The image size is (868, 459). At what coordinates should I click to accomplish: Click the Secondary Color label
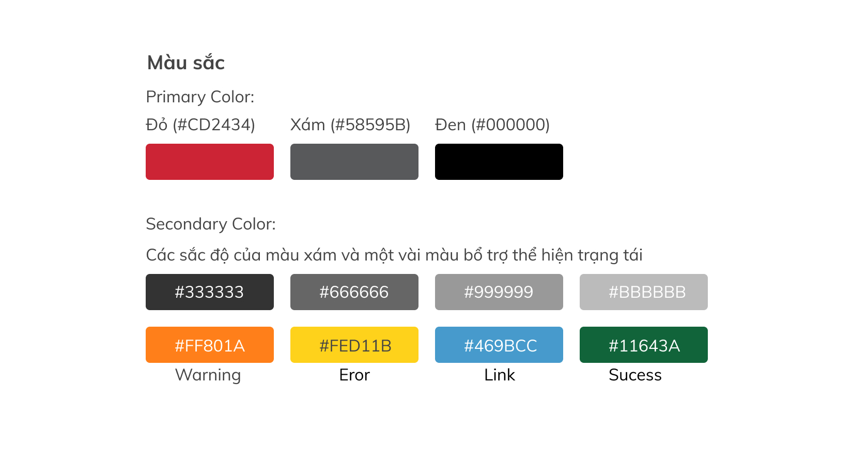(211, 224)
